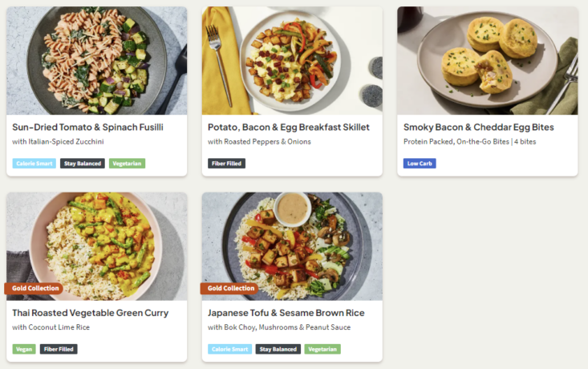Click the Gold Collection badge on the Japanese Tofu
Screen dimensions: 588x369
pos(230,288)
